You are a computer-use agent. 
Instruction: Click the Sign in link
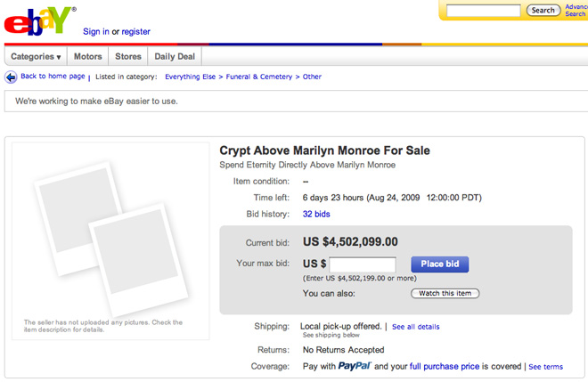point(96,31)
